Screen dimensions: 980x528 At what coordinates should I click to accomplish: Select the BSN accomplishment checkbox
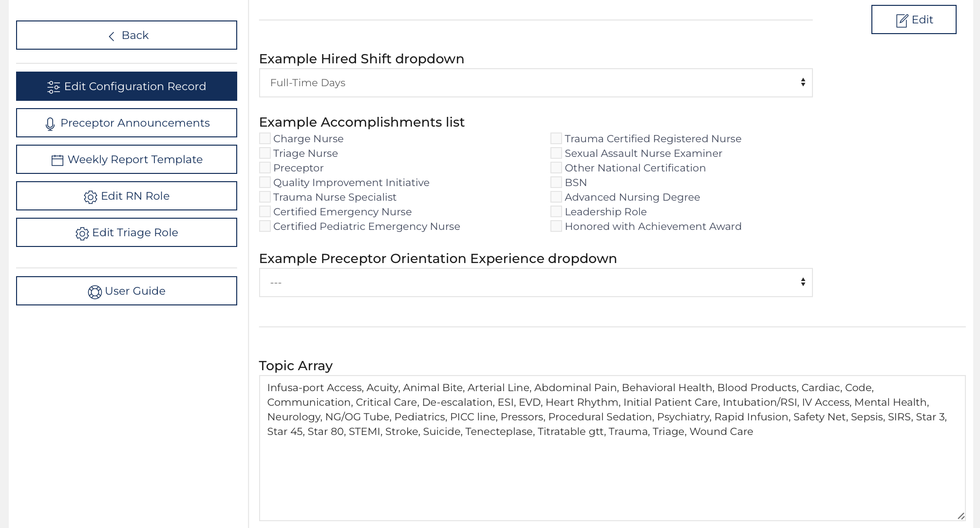556,183
